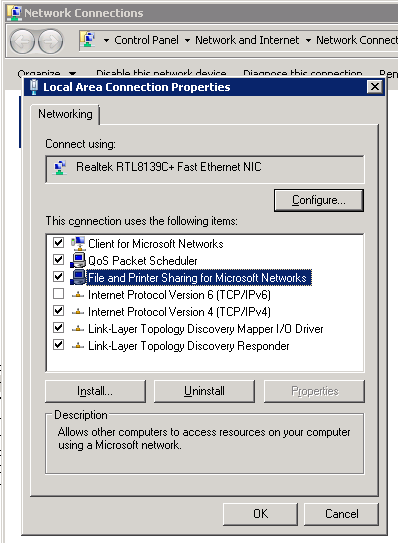This screenshot has width=398, height=543.
Task: Click the Forward navigation arrow button
Action: (51, 42)
